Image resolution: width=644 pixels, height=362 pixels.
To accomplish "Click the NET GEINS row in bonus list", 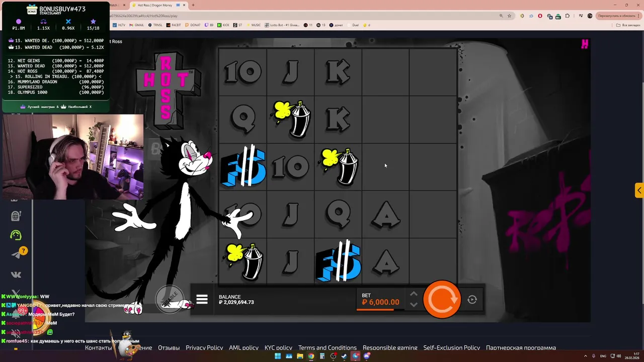I will pyautogui.click(x=56, y=61).
